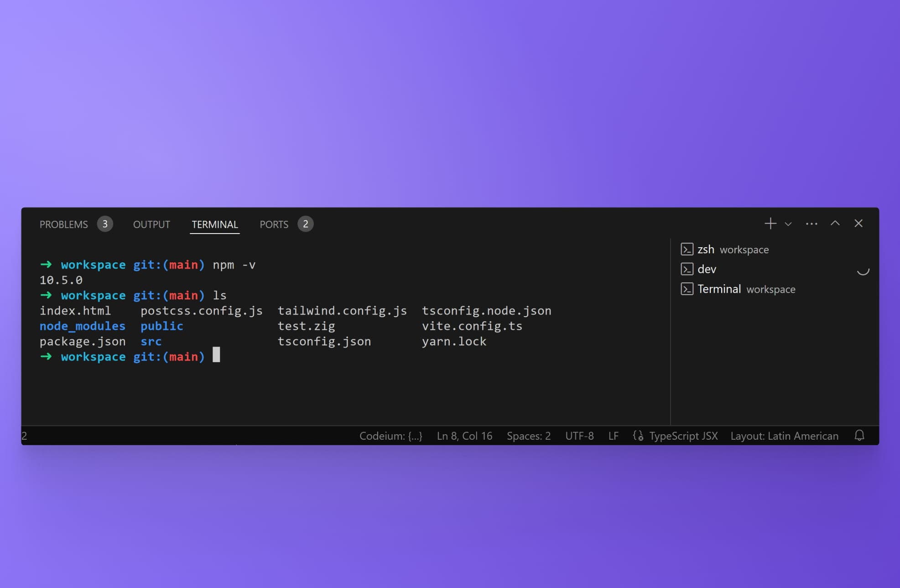
Task: Click the TypeScript JSX language indicator
Action: pos(683,435)
